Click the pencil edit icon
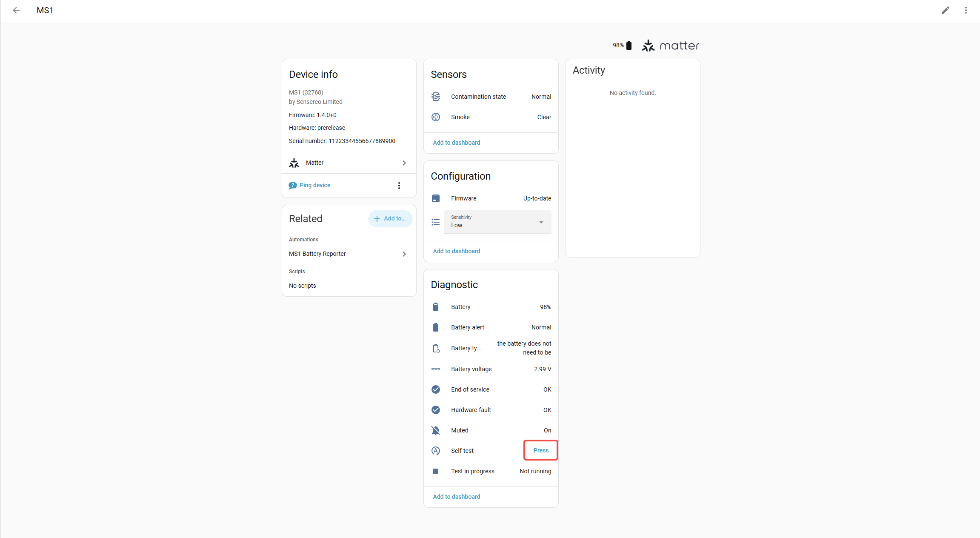The width and height of the screenshot is (980, 538). coord(945,10)
